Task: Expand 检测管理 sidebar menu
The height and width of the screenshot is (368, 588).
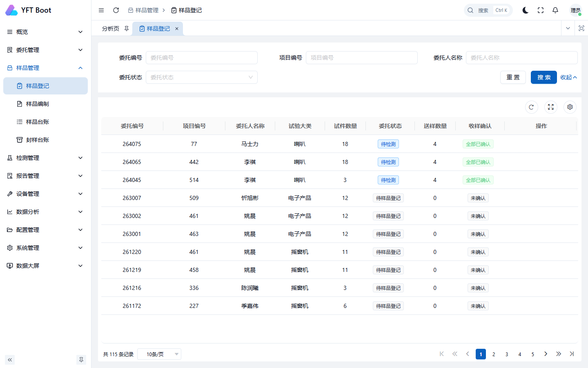Action: [45, 158]
